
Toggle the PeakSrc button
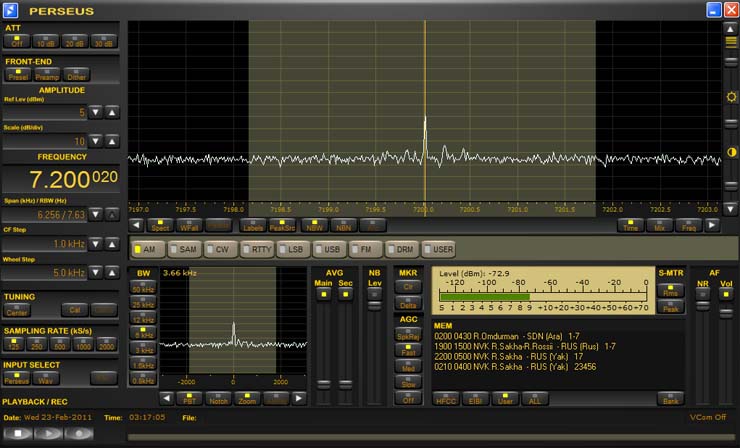pos(282,226)
